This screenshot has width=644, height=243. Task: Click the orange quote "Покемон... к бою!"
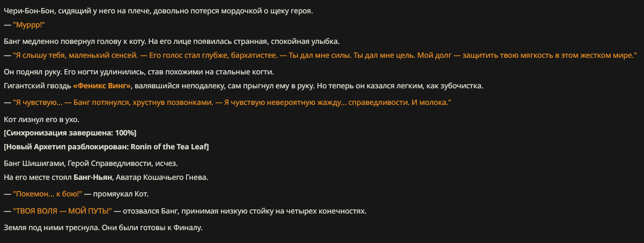coord(48,194)
